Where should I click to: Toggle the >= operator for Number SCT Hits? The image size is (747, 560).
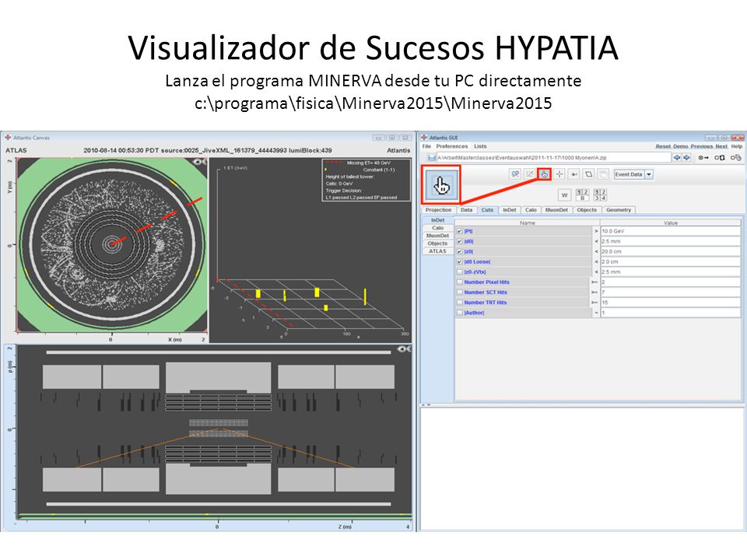[x=594, y=292]
